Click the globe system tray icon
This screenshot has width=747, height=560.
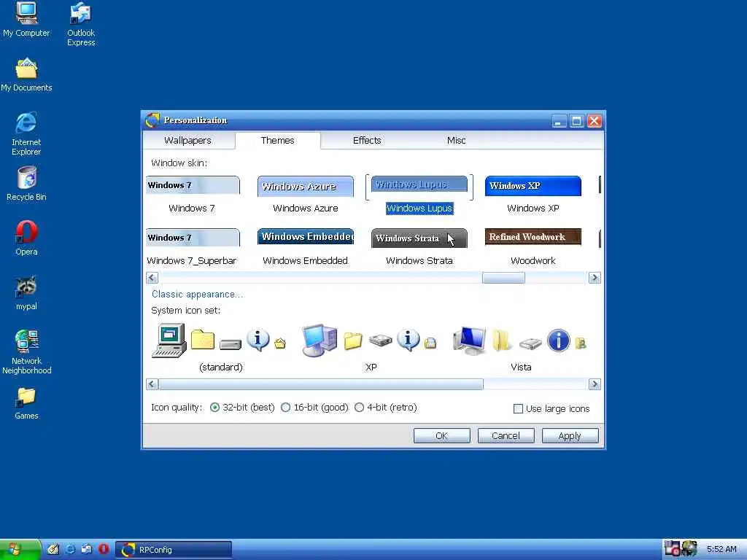pyautogui.click(x=689, y=549)
